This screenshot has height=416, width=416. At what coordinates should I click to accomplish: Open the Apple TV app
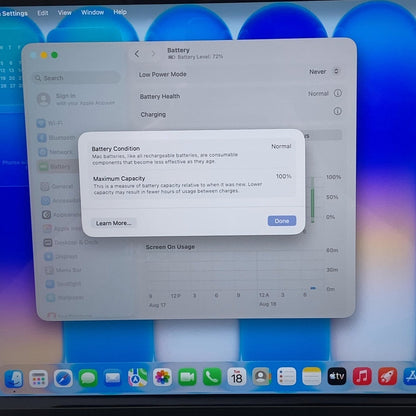click(x=337, y=376)
